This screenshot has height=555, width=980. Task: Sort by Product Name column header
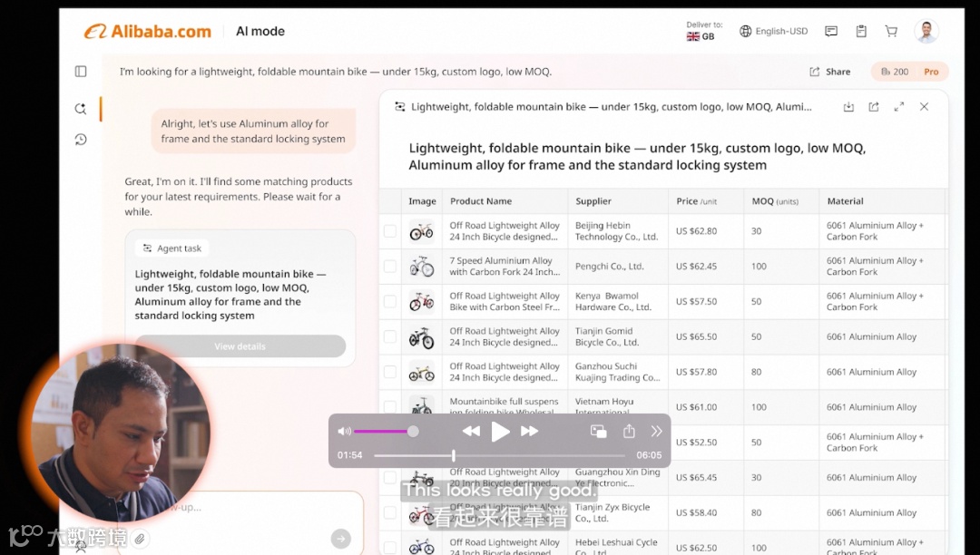[481, 201]
